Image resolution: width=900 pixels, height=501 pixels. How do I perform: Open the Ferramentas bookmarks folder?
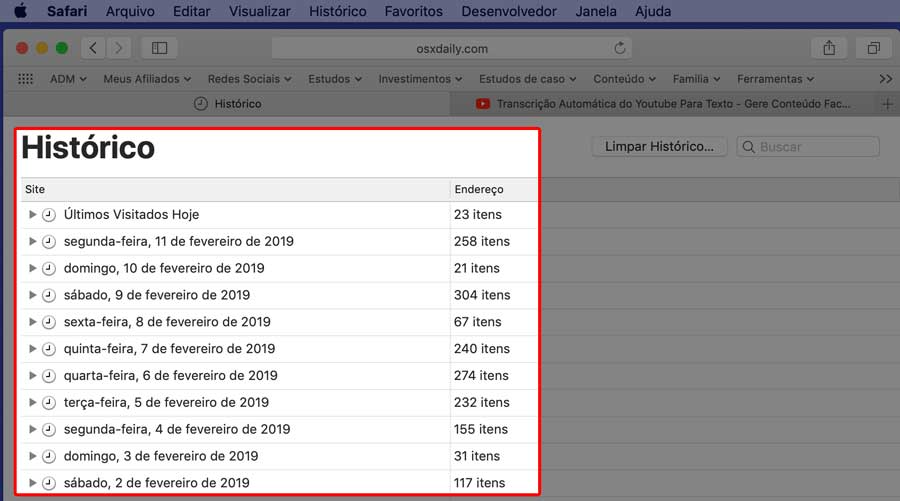[775, 79]
